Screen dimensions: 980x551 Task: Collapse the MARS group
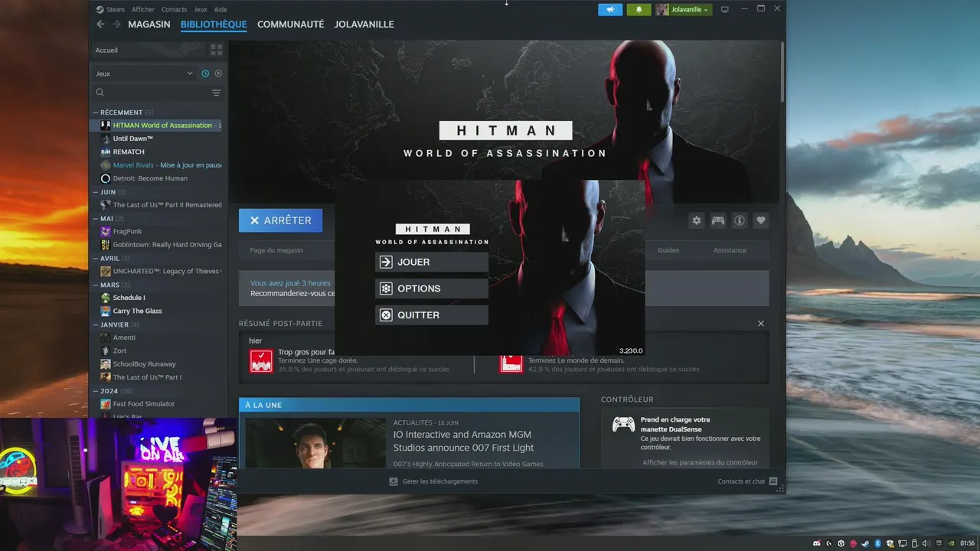96,285
